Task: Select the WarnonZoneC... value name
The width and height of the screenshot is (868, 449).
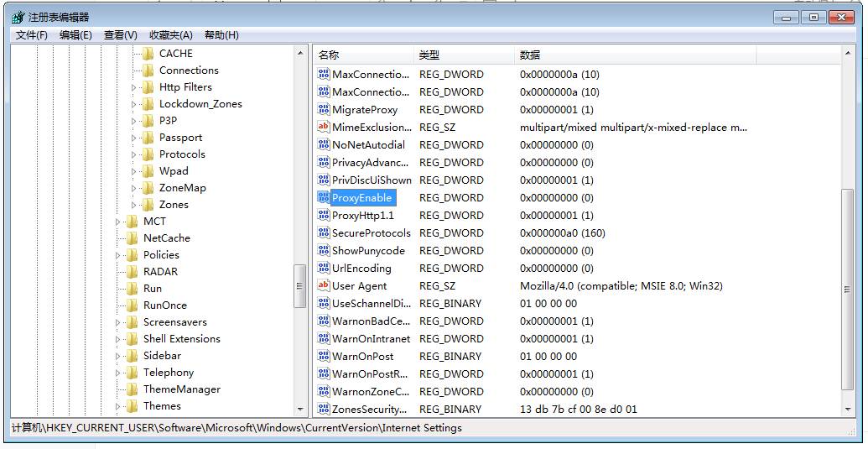Action: [x=371, y=391]
